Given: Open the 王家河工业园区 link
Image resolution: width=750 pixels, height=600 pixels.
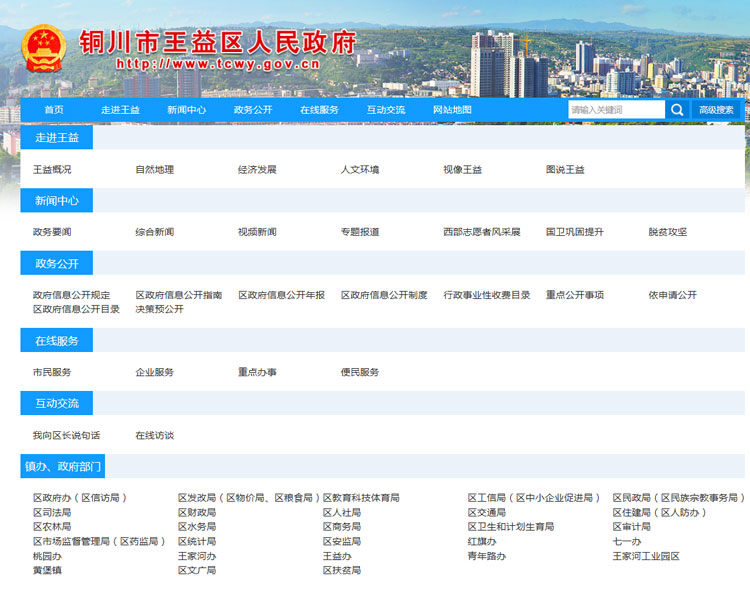Looking at the screenshot, I should point(646,556).
